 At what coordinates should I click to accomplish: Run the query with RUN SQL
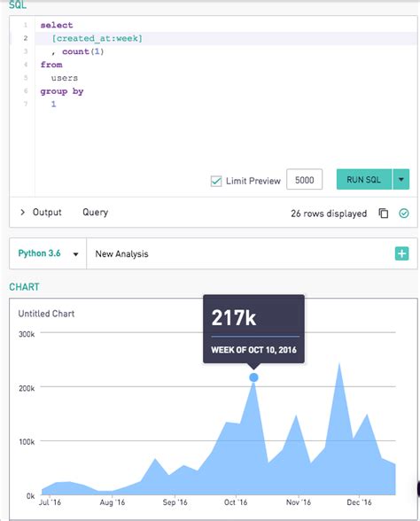coord(364,179)
